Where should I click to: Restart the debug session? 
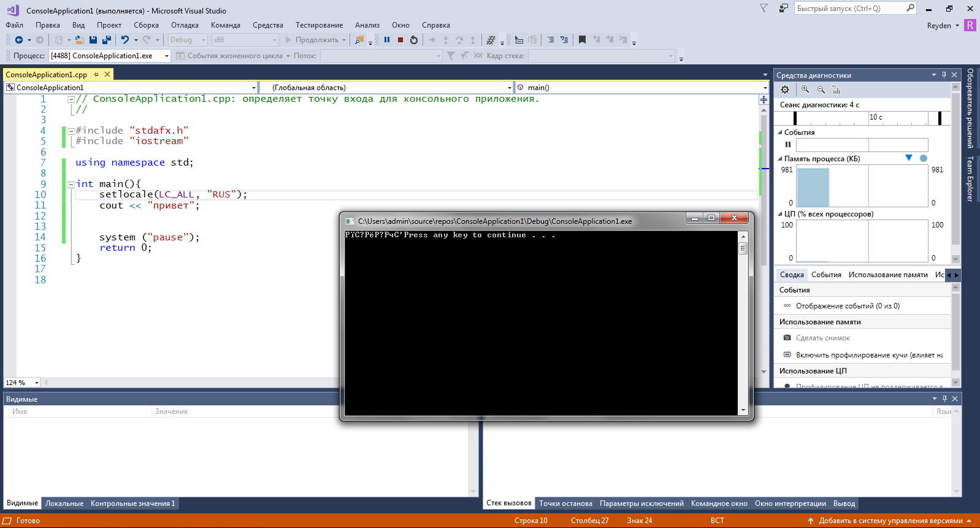coord(414,40)
